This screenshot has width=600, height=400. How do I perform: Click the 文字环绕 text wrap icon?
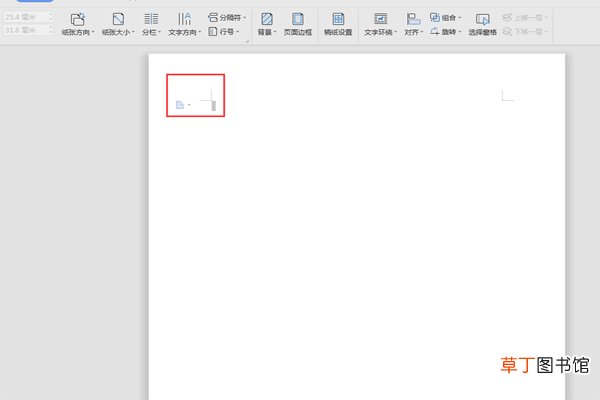tap(380, 19)
